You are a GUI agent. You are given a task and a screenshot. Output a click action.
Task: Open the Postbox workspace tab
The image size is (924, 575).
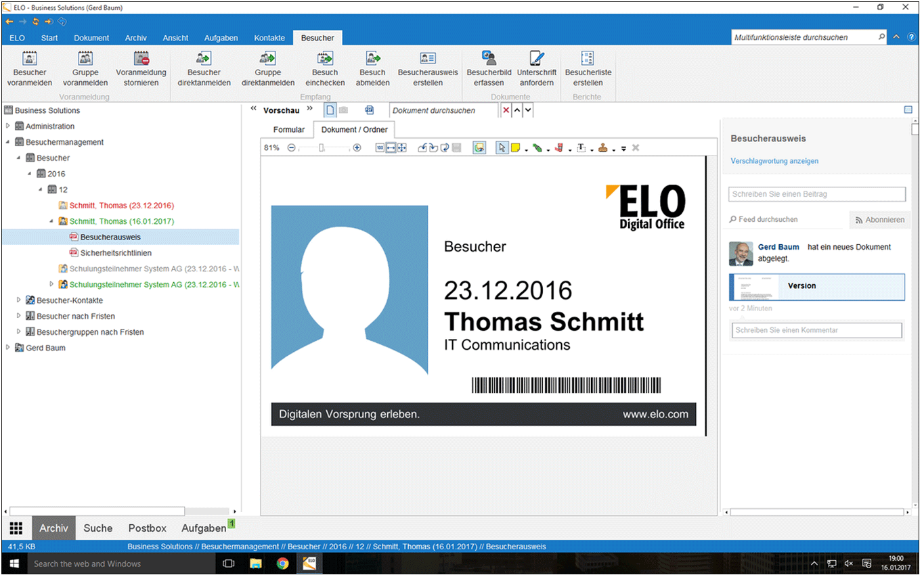148,528
